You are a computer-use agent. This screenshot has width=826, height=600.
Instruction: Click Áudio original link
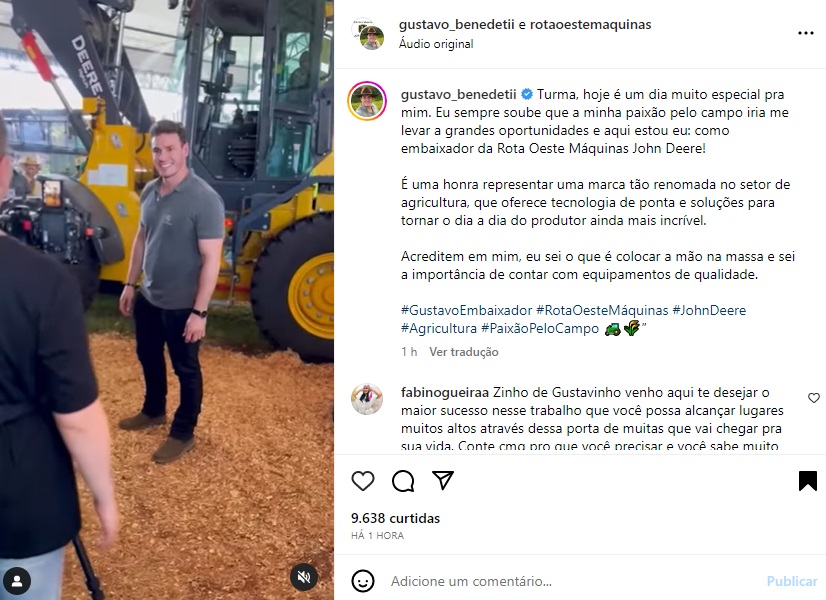click(436, 44)
